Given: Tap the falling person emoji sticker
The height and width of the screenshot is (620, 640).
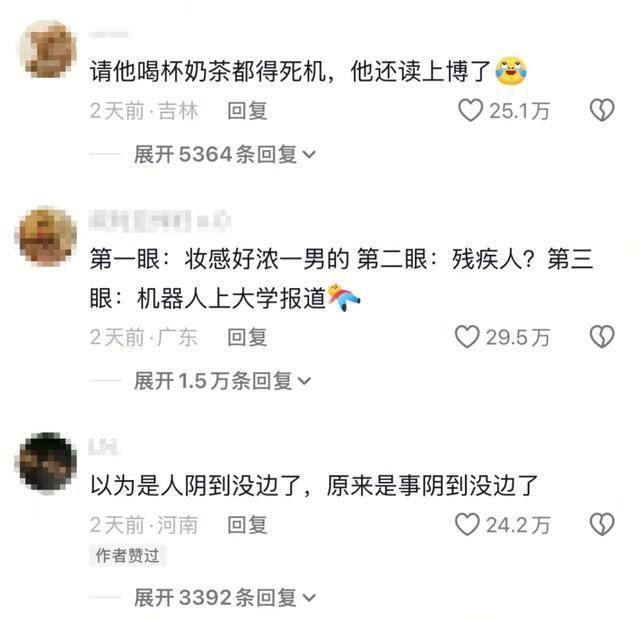Looking at the screenshot, I should 344,297.
